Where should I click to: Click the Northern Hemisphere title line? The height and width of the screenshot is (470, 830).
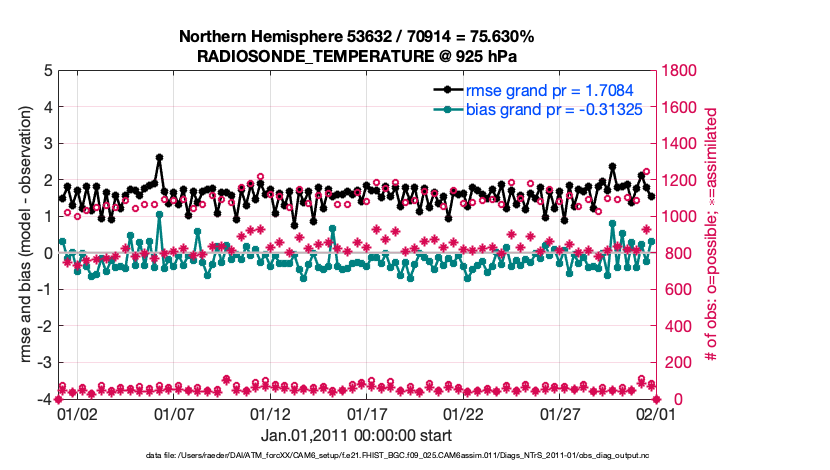(x=356, y=37)
